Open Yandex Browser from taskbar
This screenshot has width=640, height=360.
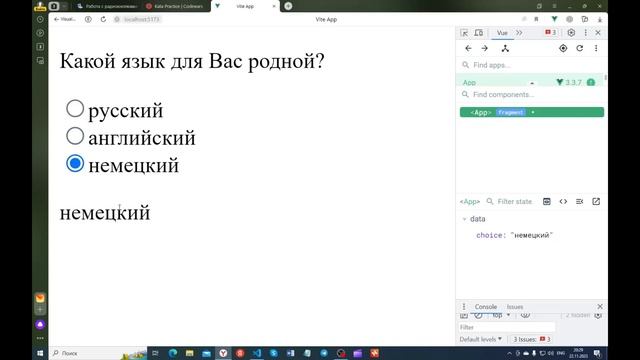223,353
